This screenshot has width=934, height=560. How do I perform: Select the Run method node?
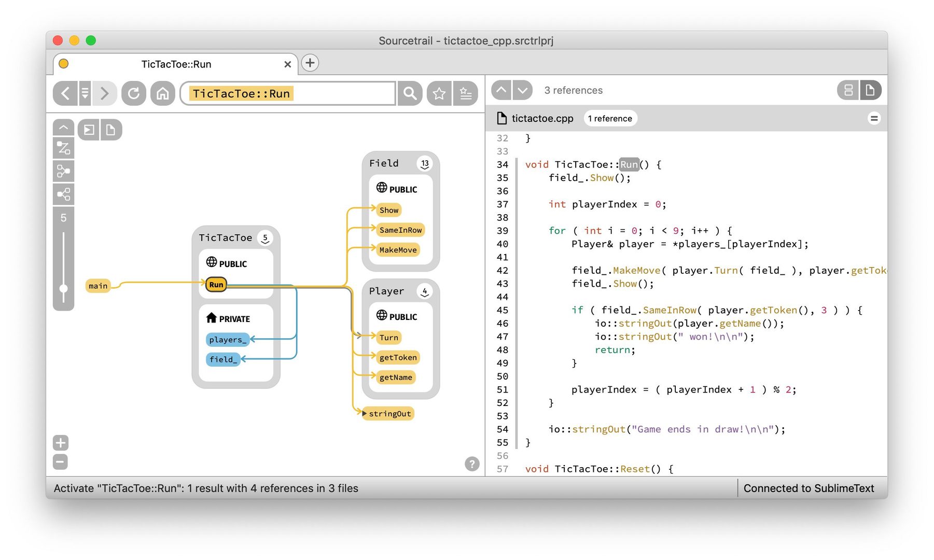pos(216,285)
